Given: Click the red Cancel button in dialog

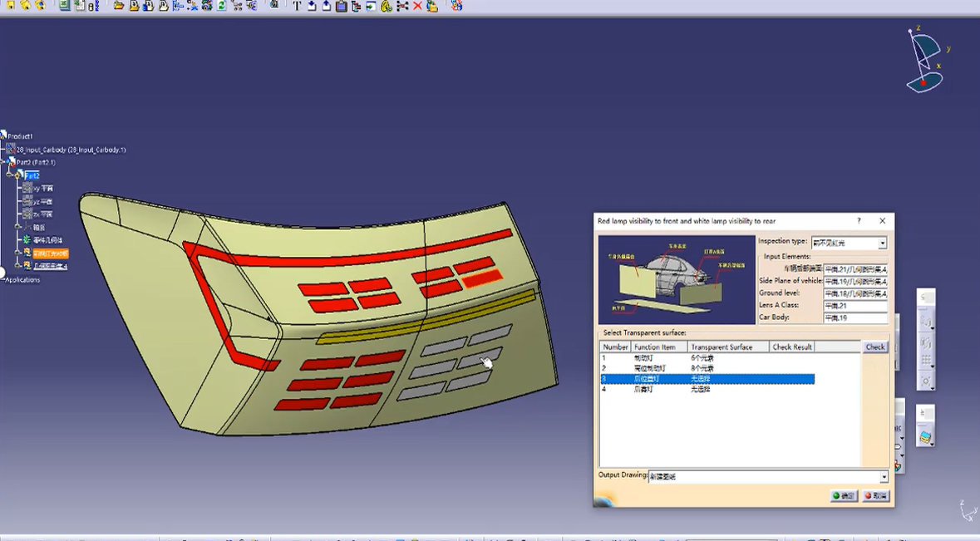Looking at the screenshot, I should click(x=875, y=496).
